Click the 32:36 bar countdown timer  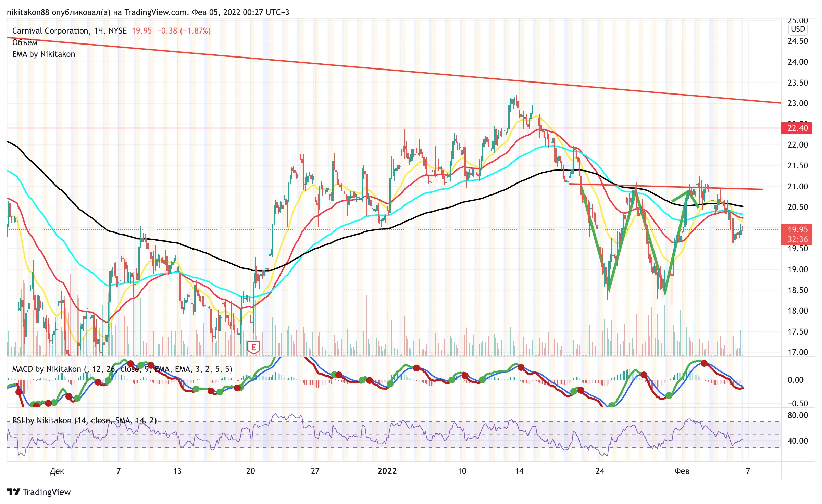pos(798,239)
